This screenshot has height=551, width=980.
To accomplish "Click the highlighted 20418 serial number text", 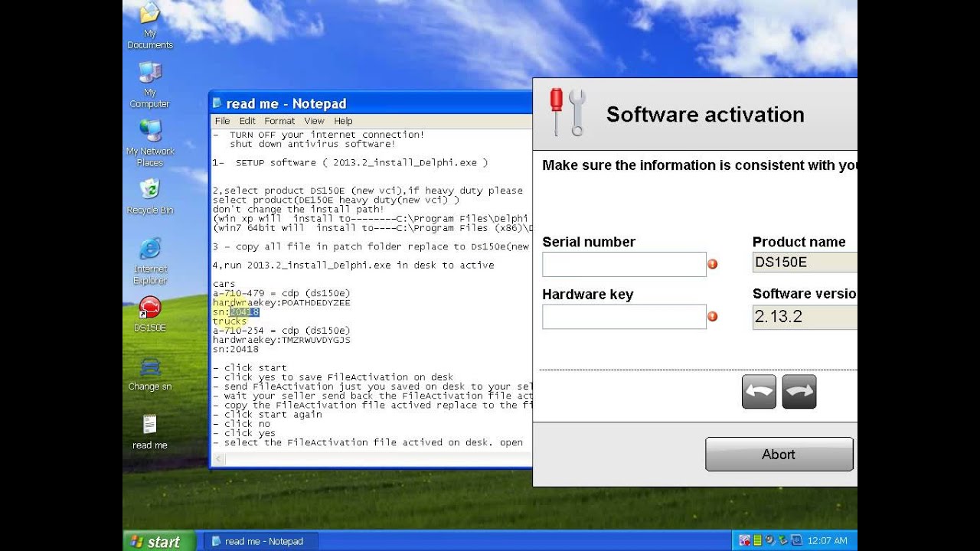I will pos(244,312).
